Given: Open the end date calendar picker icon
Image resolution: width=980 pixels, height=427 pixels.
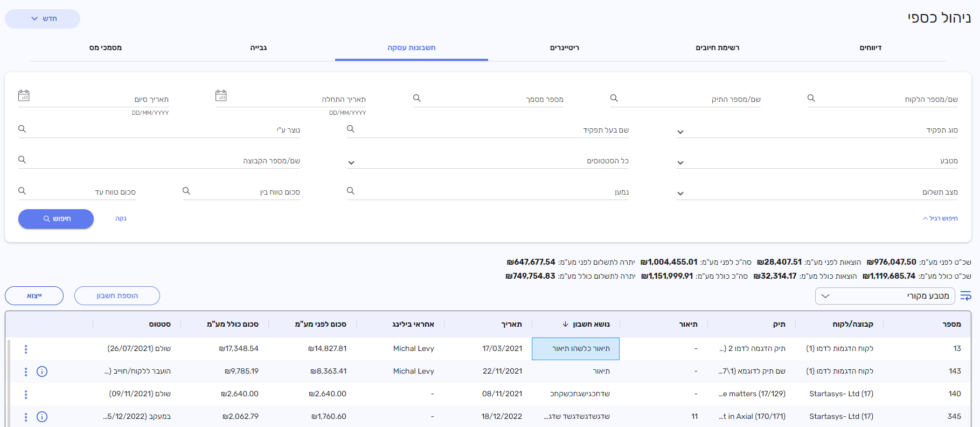Looking at the screenshot, I should (x=24, y=96).
